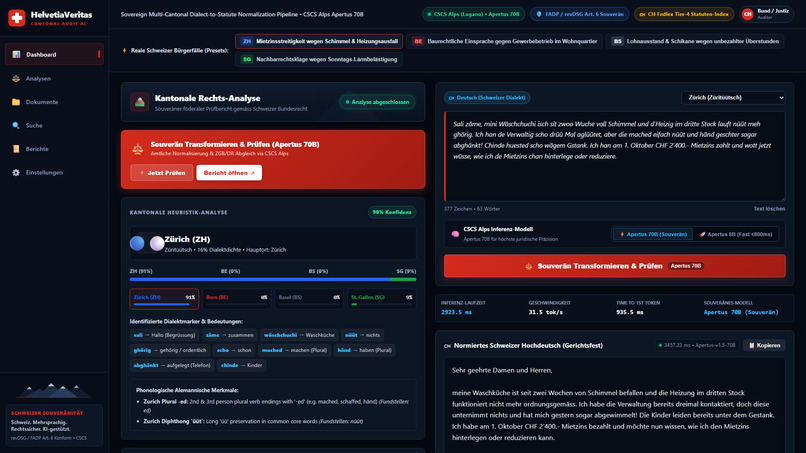Select the Basel (BS) 0% card
The height and width of the screenshot is (453, 806).
(x=309, y=299)
